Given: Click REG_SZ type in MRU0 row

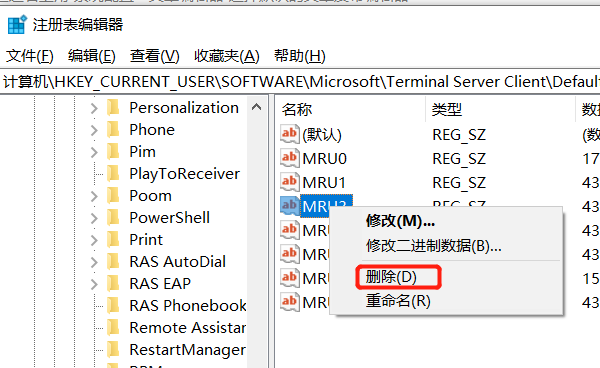Looking at the screenshot, I should coord(459,159).
